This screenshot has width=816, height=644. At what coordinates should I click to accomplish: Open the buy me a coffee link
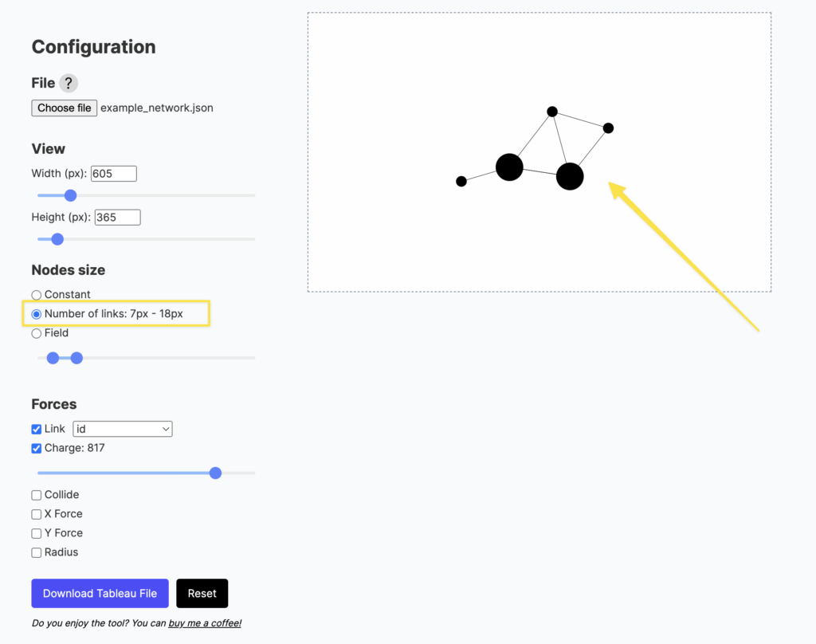[205, 623]
